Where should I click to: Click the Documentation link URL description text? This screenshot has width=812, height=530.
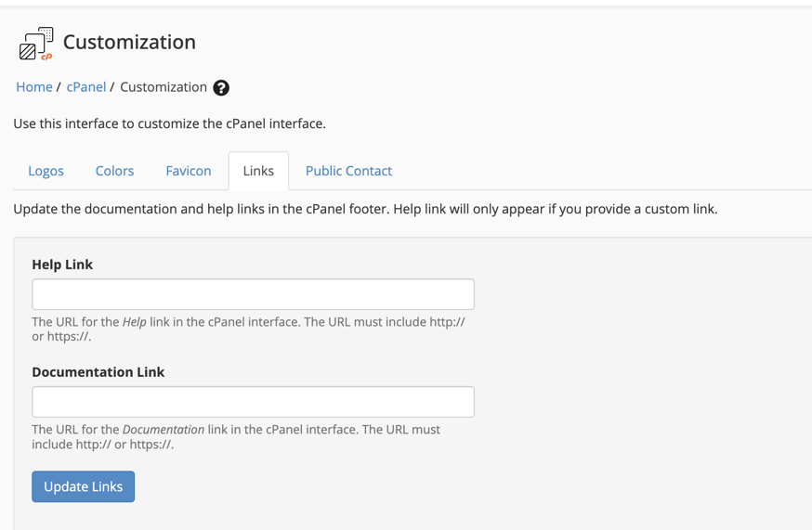(236, 436)
